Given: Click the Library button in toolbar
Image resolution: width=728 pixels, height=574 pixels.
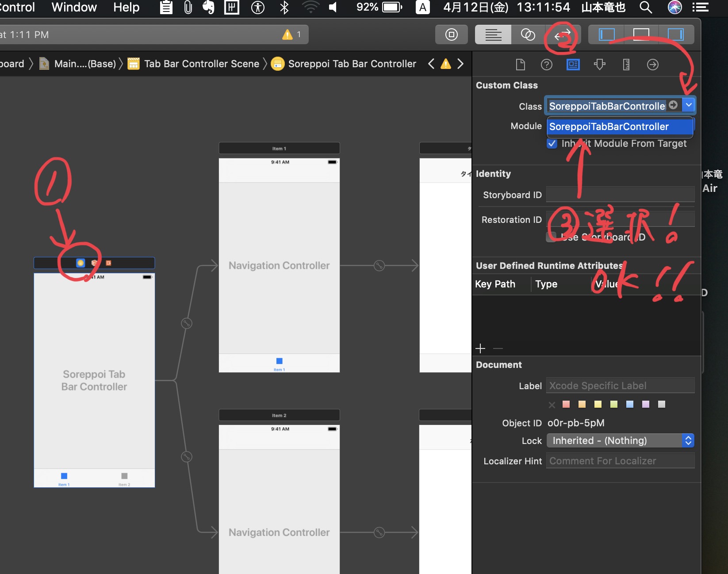Looking at the screenshot, I should pos(451,34).
